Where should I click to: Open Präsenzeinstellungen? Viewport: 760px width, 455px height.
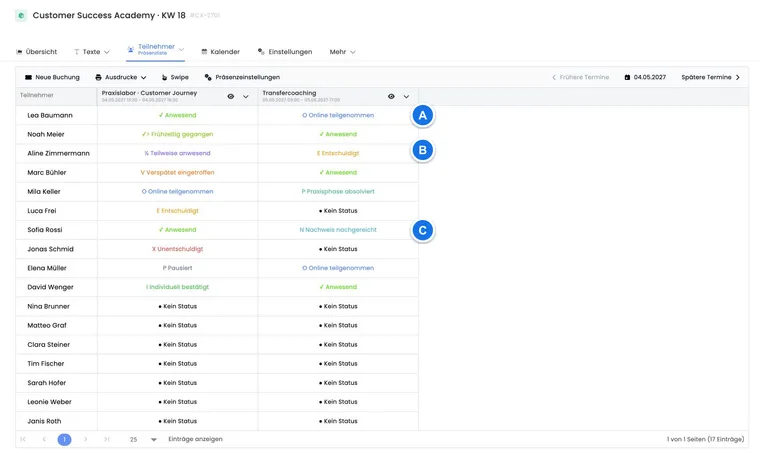(242, 78)
